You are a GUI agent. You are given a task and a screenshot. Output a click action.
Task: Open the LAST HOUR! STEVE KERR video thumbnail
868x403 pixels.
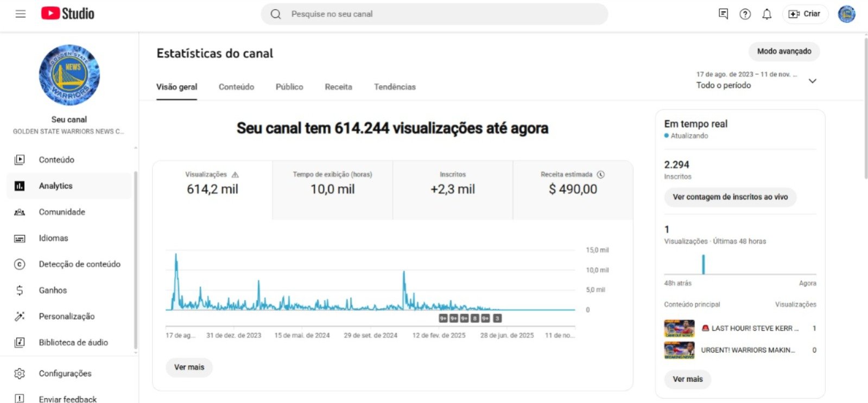(679, 329)
